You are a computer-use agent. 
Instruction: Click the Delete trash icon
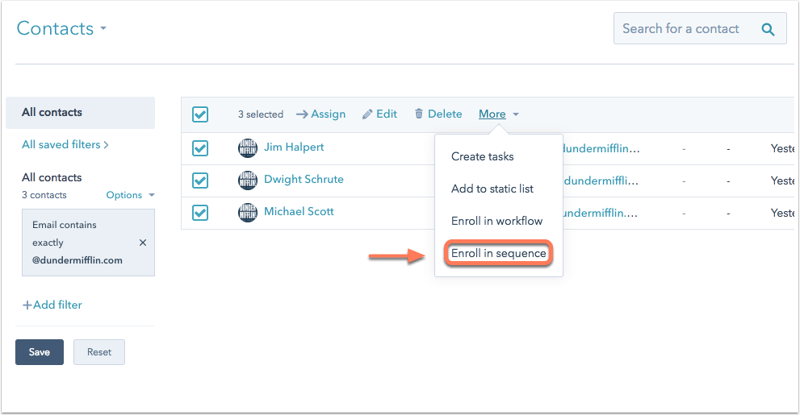[419, 113]
